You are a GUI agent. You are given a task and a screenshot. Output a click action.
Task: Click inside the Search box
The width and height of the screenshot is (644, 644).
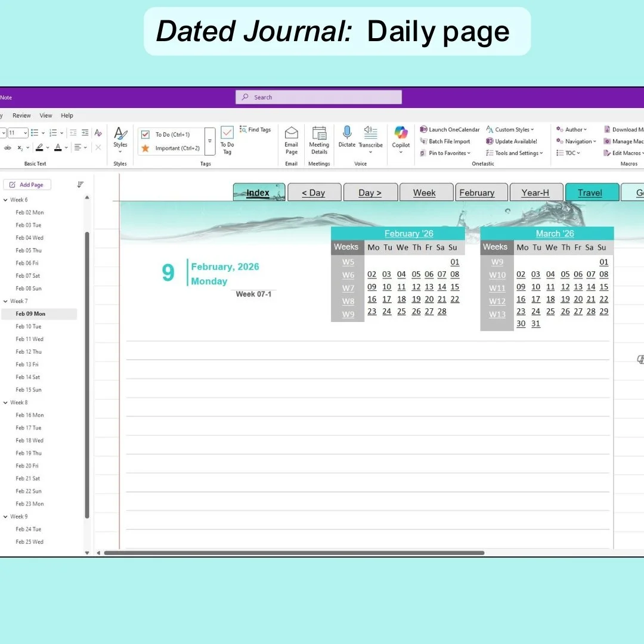(x=318, y=97)
